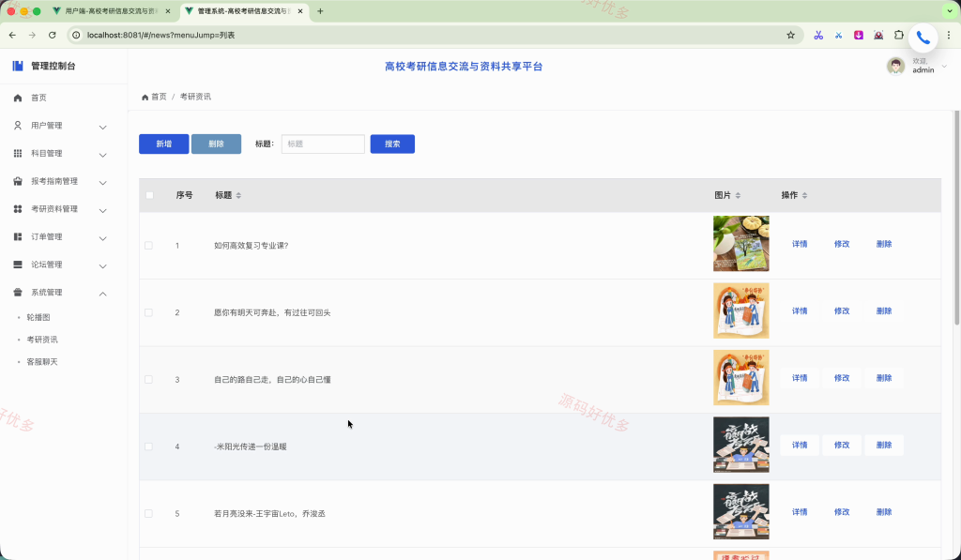
Task: Click the 管理控制台 logo icon
Action: [18, 66]
